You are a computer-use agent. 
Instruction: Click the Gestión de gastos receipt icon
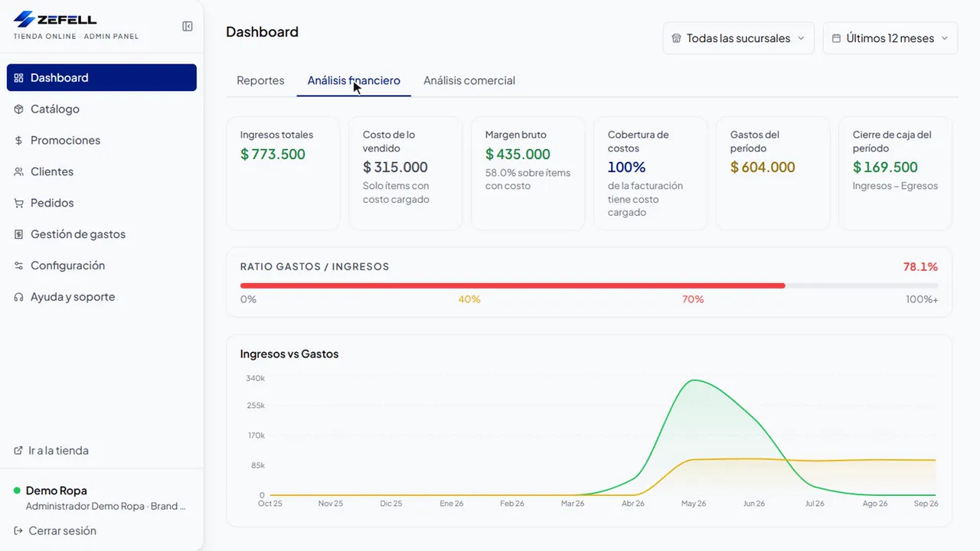pos(19,235)
